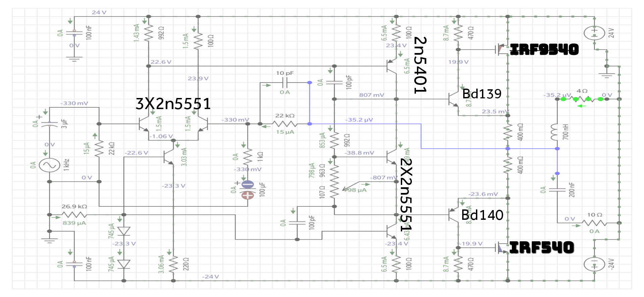Click the 'IRF540' text label
644x297 pixels.
tap(542, 248)
